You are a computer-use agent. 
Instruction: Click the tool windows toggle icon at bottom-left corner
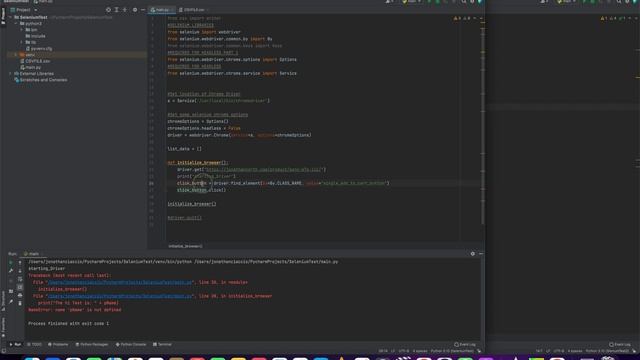4,351
